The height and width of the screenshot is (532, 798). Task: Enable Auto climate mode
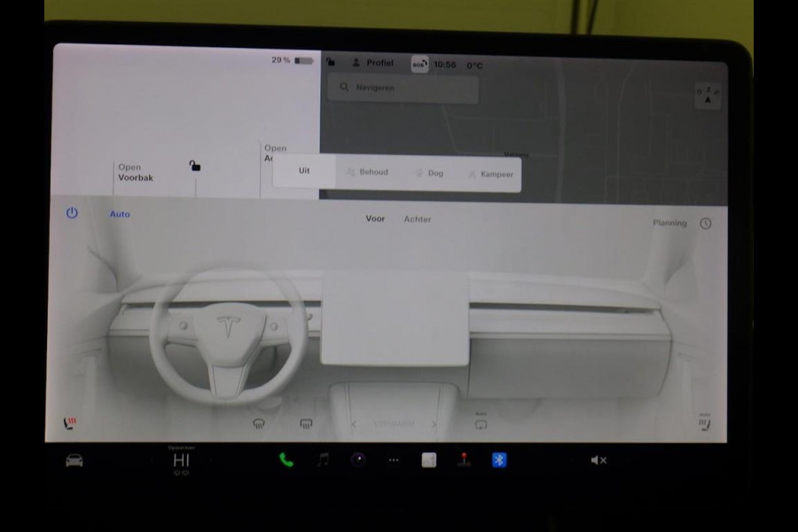119,214
